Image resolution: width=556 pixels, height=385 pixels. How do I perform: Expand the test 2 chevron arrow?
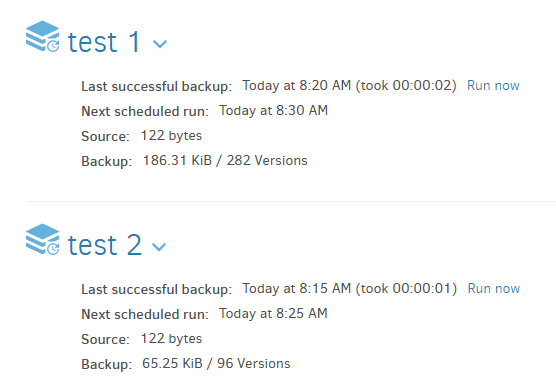point(159,247)
